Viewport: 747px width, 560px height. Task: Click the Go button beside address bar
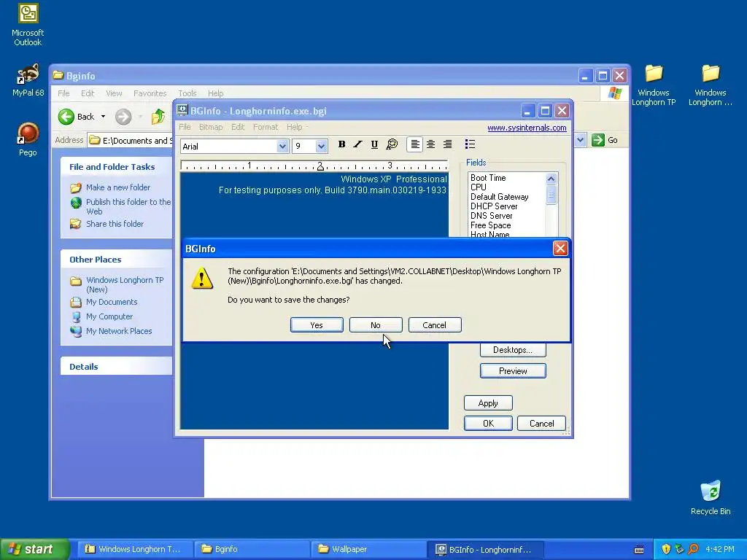(605, 140)
